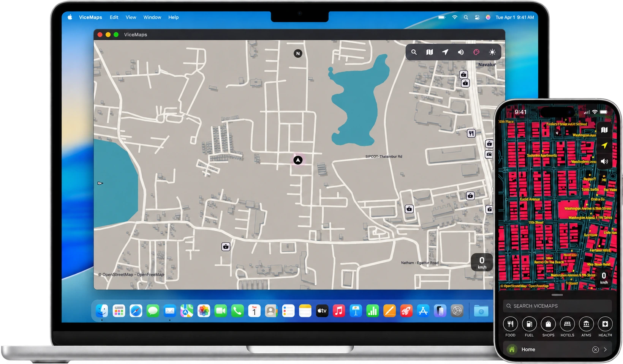This screenshot has height=364, width=623.
Task: Open Numbers from the Dock
Action: point(373,311)
